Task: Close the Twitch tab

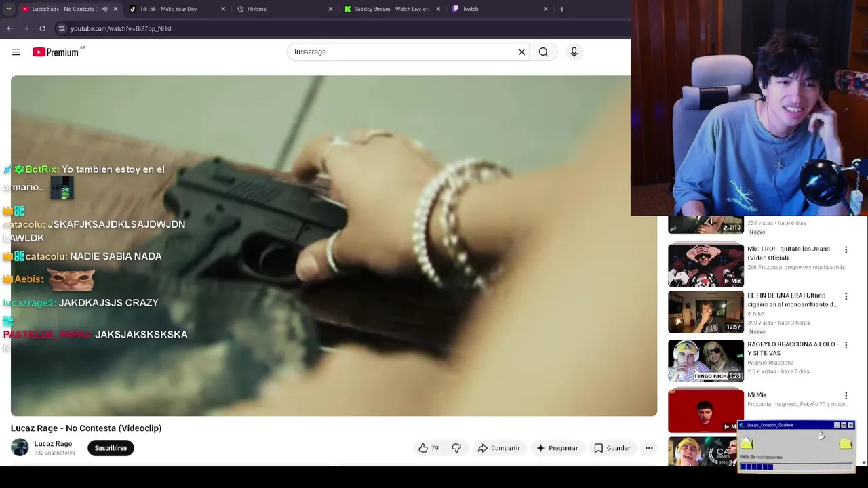Action: pos(545,9)
